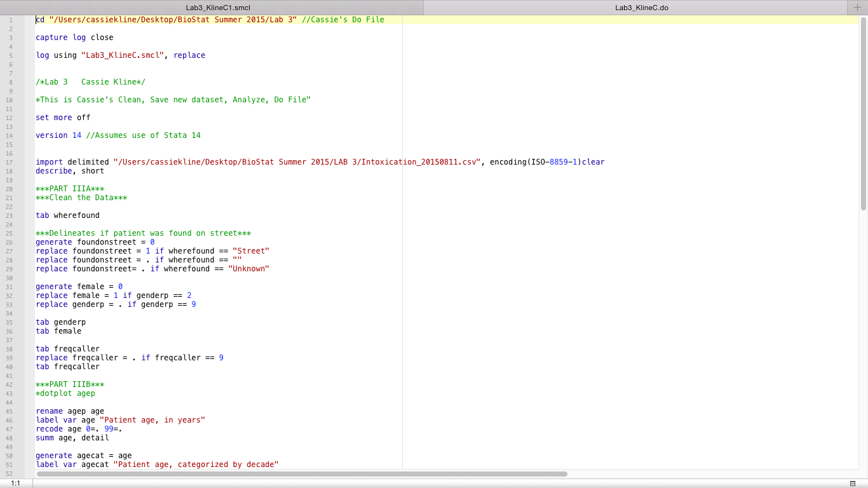Click the 'tab female' line
This screenshot has width=868, height=488.
point(58,331)
